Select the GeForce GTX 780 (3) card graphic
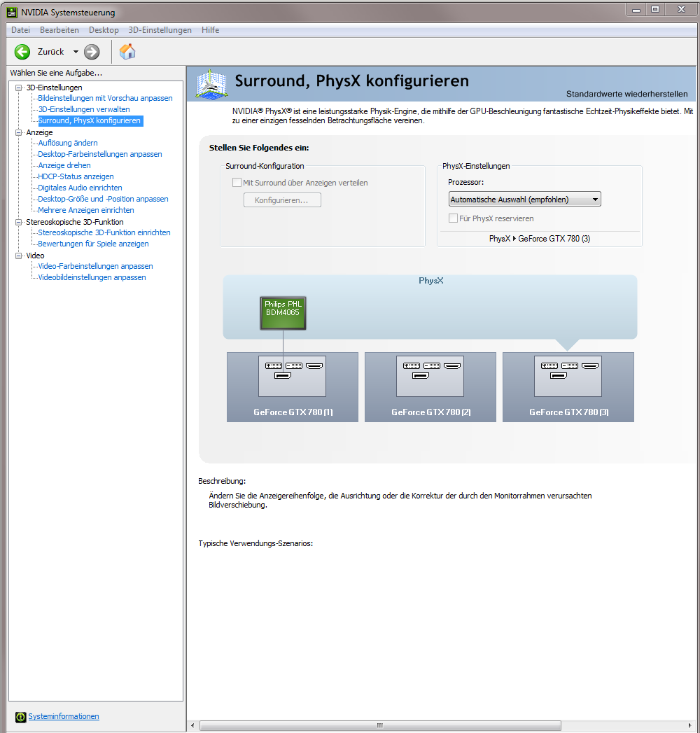The height and width of the screenshot is (733, 700). click(x=568, y=387)
